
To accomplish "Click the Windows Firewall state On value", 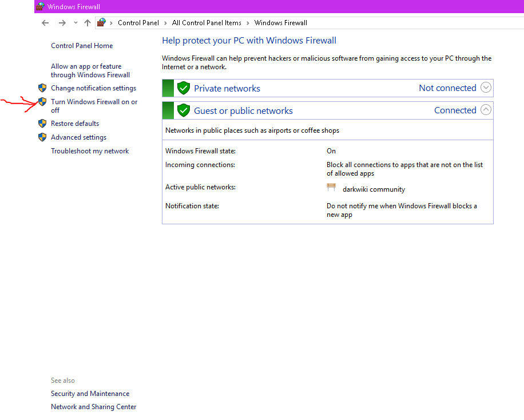I will [x=331, y=151].
